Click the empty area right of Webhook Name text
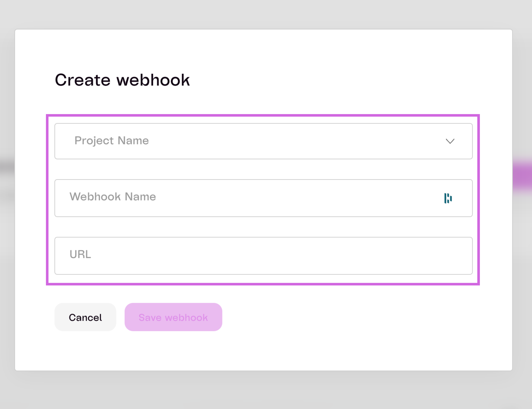This screenshot has height=409, width=532. pos(299,198)
